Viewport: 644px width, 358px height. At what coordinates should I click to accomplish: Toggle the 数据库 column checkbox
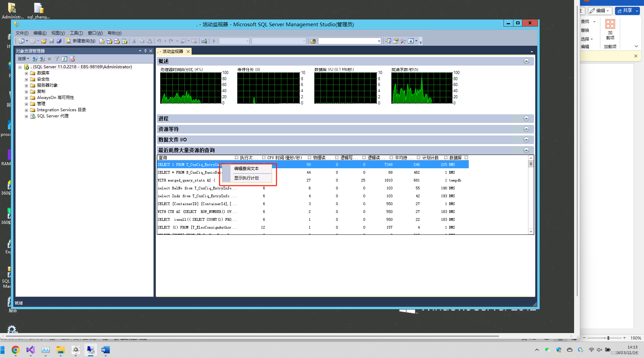point(446,157)
